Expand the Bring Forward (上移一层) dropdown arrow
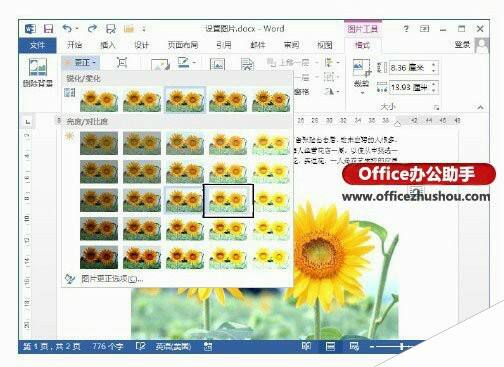504x367 pixels. coord(317,62)
